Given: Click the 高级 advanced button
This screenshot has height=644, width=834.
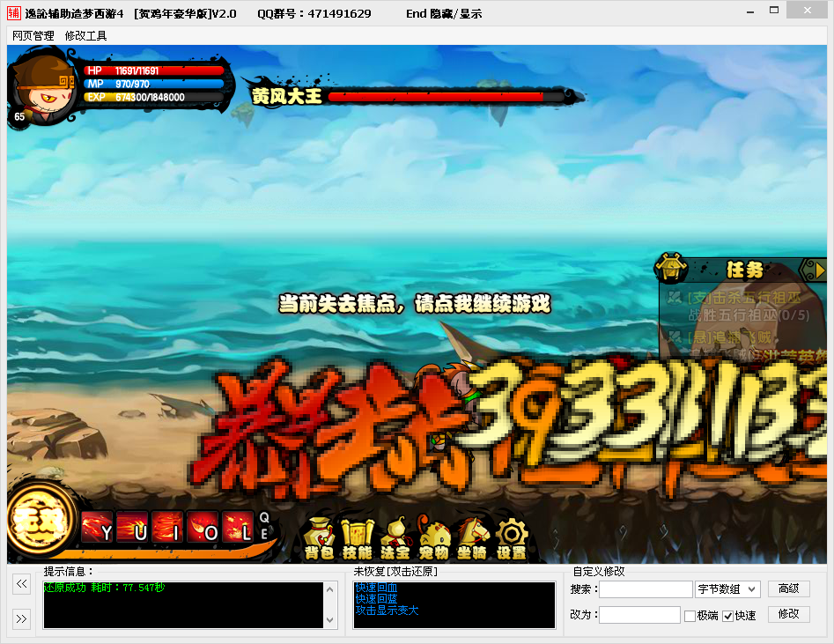Looking at the screenshot, I should (789, 588).
